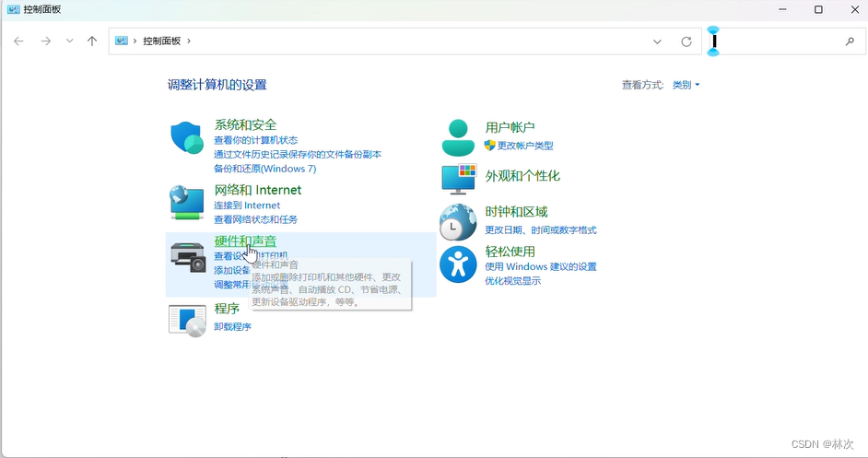Screen dimensions: 868x458
Task: Expand the chevron after 控制面板 in address bar
Action: 189,41
